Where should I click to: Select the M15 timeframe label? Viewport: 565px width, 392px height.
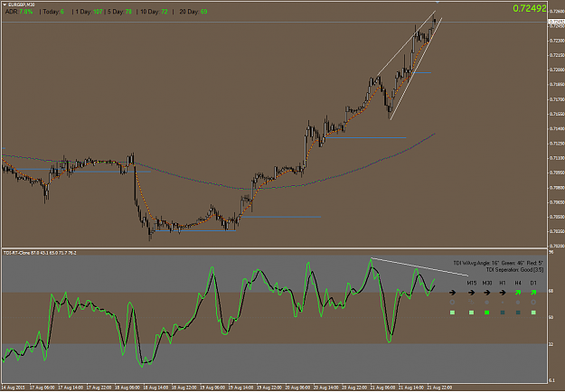point(471,283)
